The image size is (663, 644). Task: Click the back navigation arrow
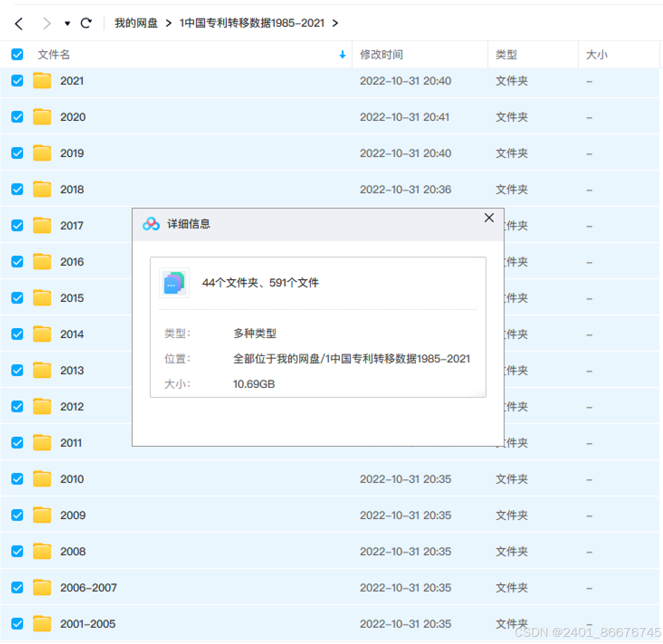coord(19,23)
